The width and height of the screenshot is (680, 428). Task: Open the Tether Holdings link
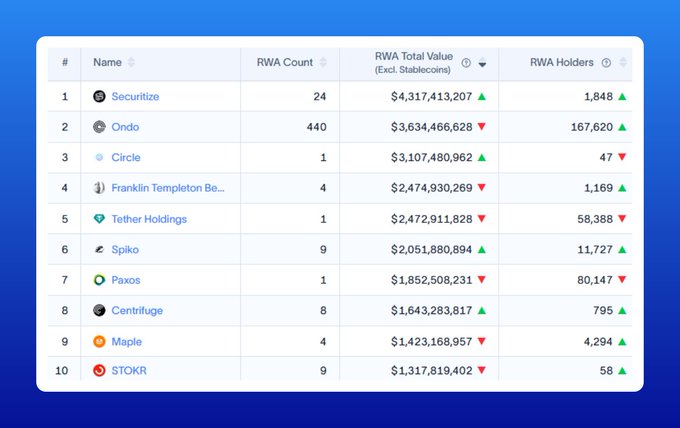[149, 219]
